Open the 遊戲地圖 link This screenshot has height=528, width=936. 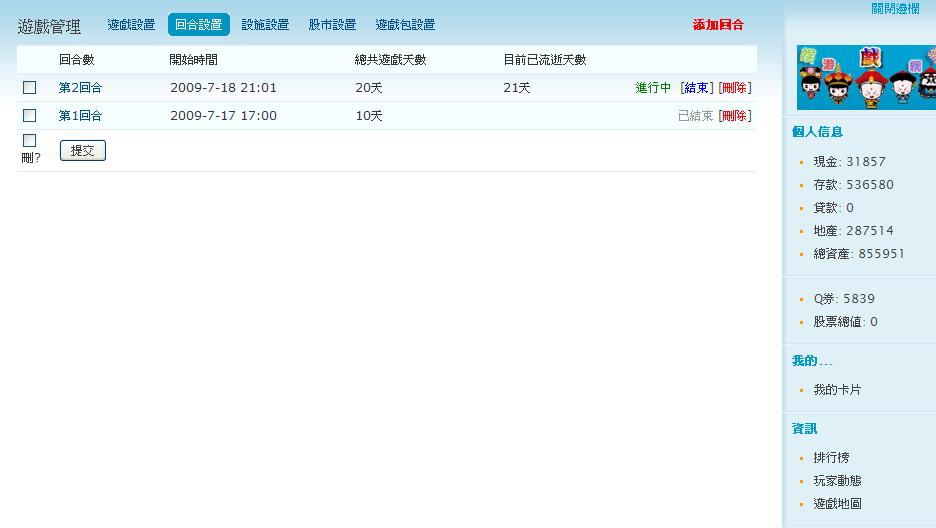pos(838,504)
